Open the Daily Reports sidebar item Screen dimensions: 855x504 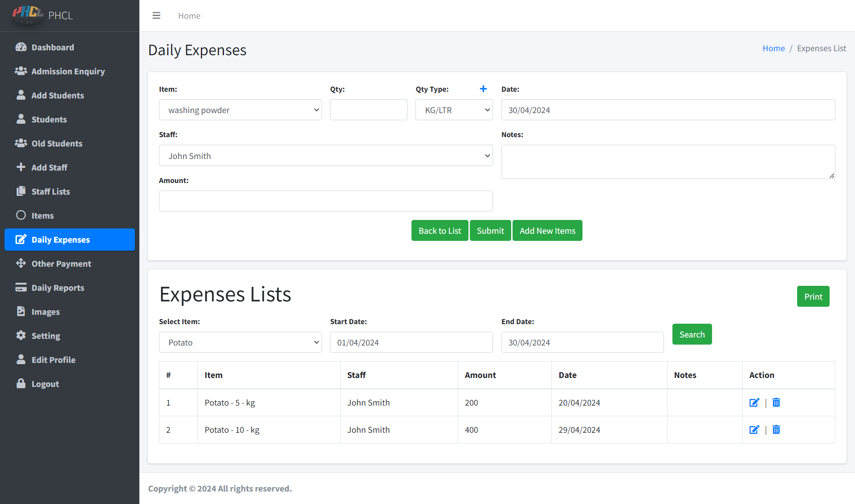click(57, 288)
